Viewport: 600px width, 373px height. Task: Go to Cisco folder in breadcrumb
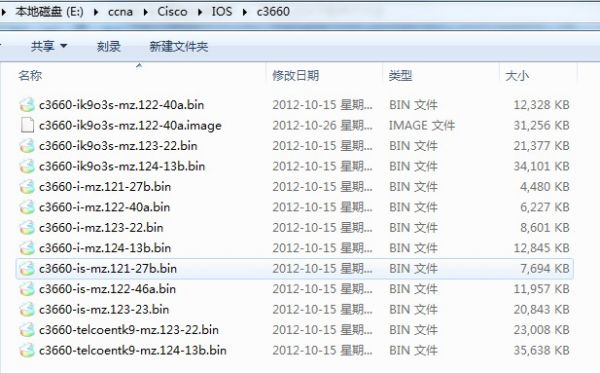(x=172, y=11)
